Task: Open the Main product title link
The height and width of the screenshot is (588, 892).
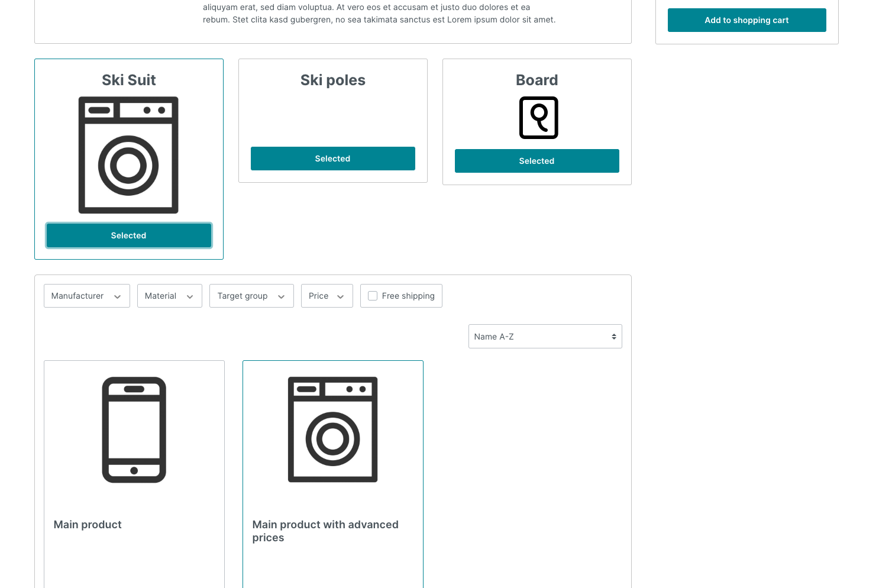Action: 88,525
